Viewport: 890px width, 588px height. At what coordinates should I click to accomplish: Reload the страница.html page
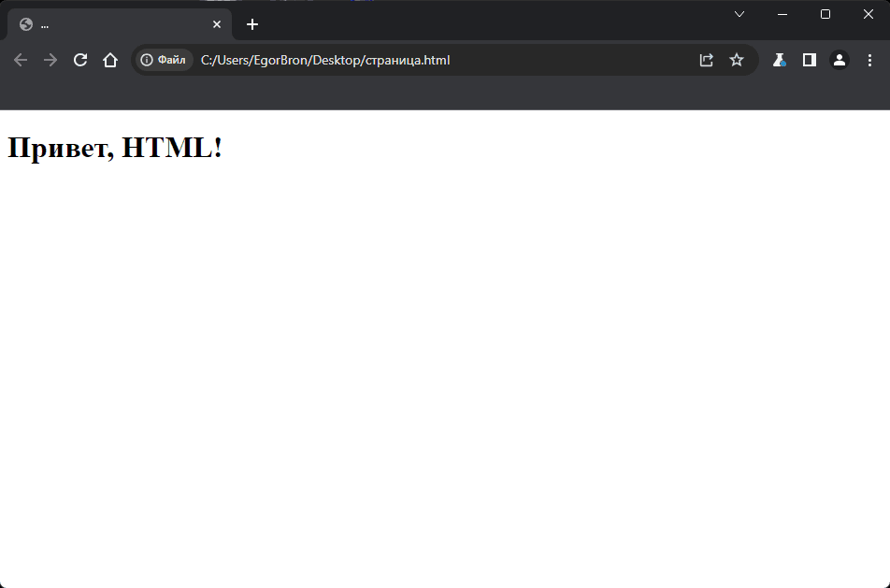coord(80,60)
